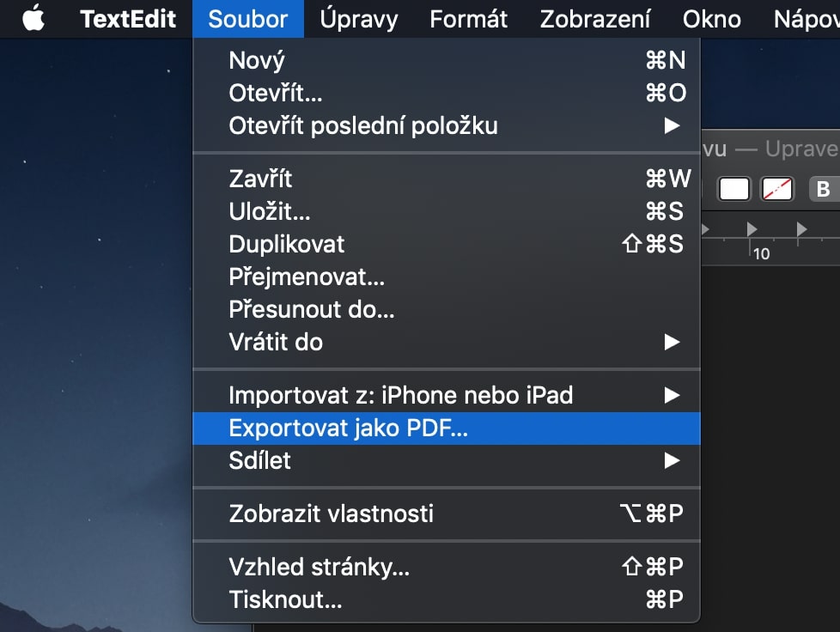
Task: Open the Apple menu
Action: (x=33, y=18)
